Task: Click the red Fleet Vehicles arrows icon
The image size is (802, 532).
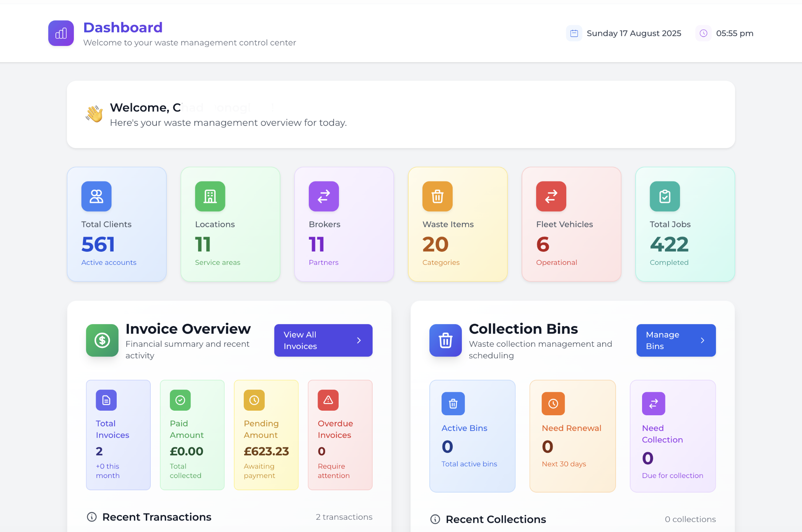Action: click(x=551, y=196)
